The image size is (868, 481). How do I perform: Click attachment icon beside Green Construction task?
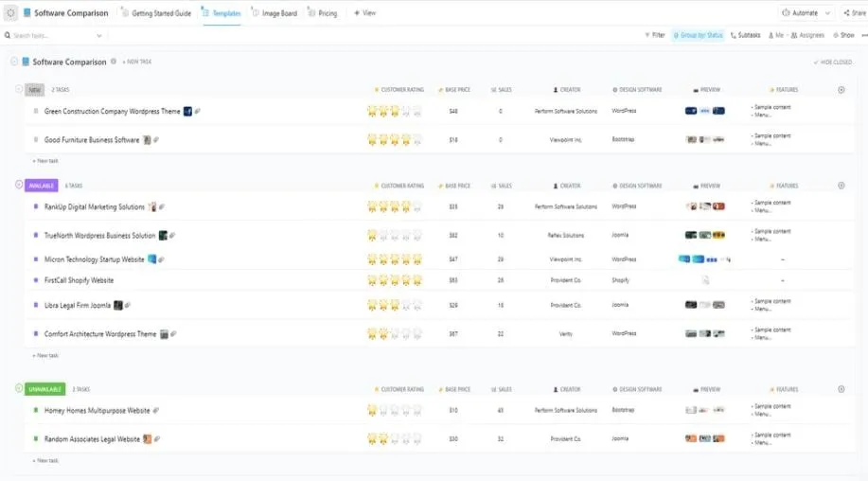point(198,112)
